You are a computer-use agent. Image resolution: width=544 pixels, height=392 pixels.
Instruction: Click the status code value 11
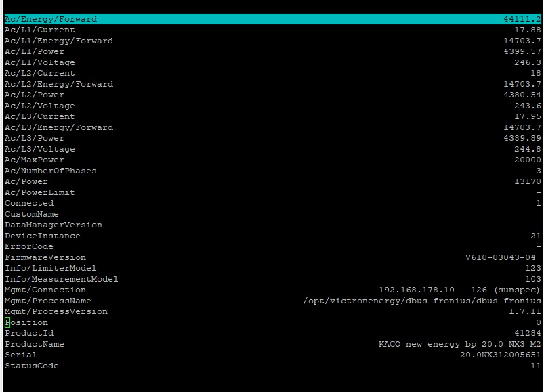click(x=536, y=366)
